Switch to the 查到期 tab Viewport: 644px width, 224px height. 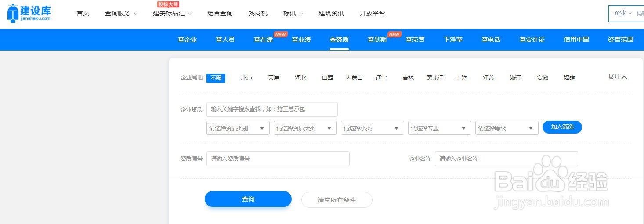[x=377, y=40]
